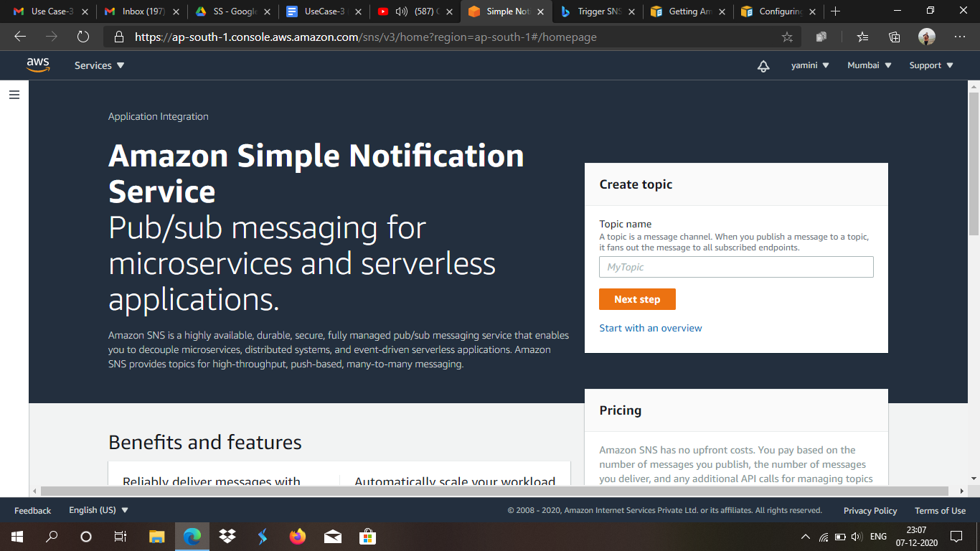Open Windows Start menu
Screen dimensions: 980x551
pos(17,537)
